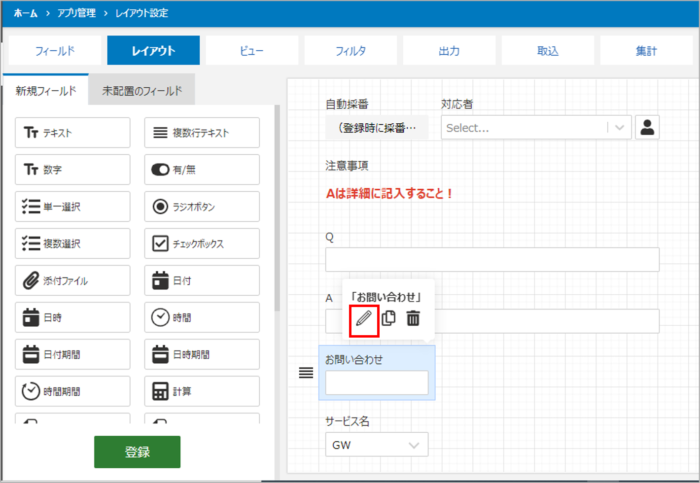Click the 注意事項 label

coord(346,166)
